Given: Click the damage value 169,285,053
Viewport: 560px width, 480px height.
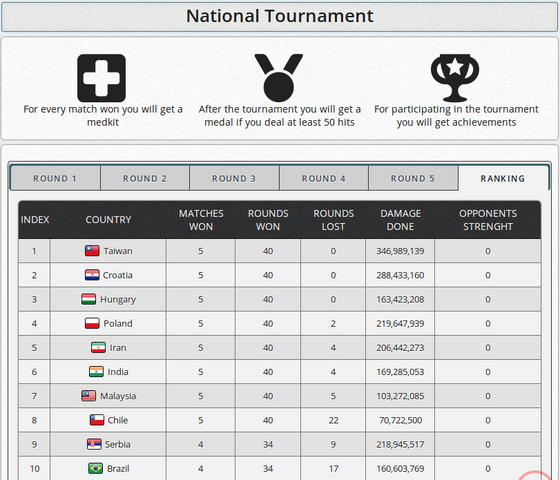Looking at the screenshot, I should coord(400,372).
